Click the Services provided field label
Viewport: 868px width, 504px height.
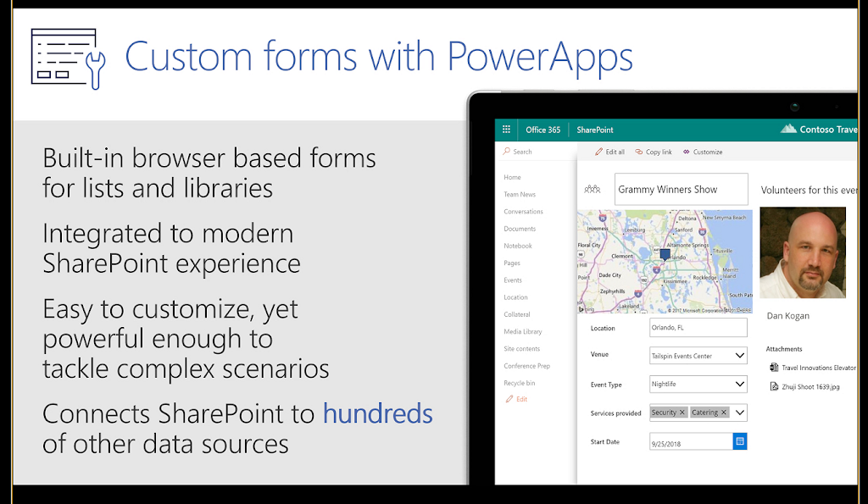pyautogui.click(x=615, y=413)
